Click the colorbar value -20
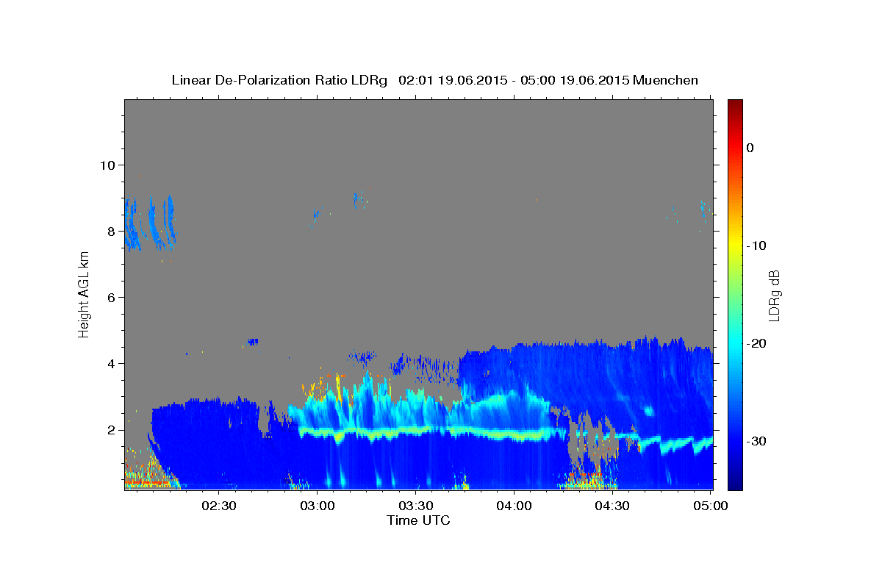 [756, 343]
